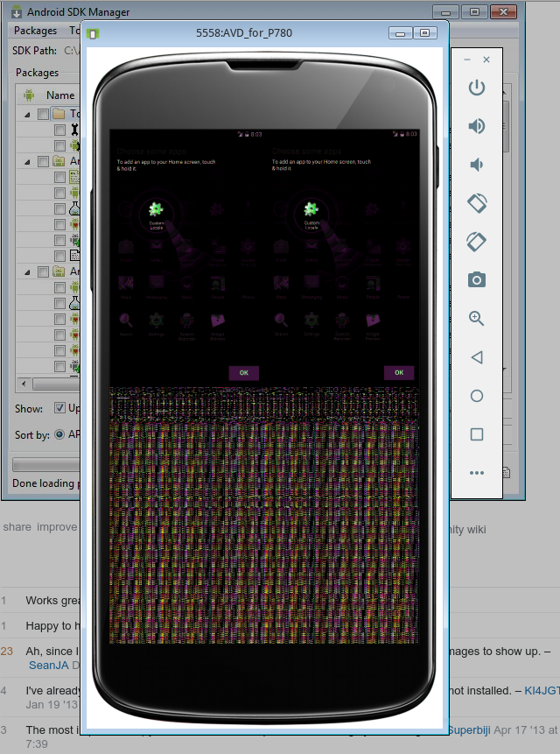Tap the emulator Back triangle button

point(476,357)
